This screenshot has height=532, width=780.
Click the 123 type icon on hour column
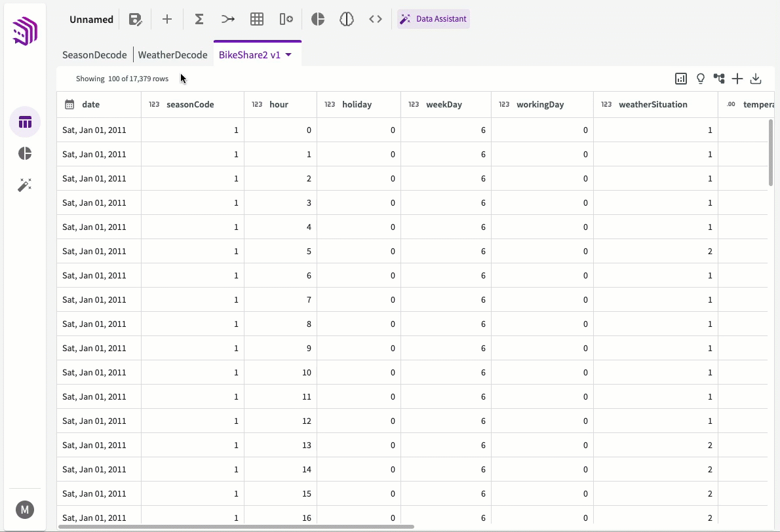coord(257,104)
